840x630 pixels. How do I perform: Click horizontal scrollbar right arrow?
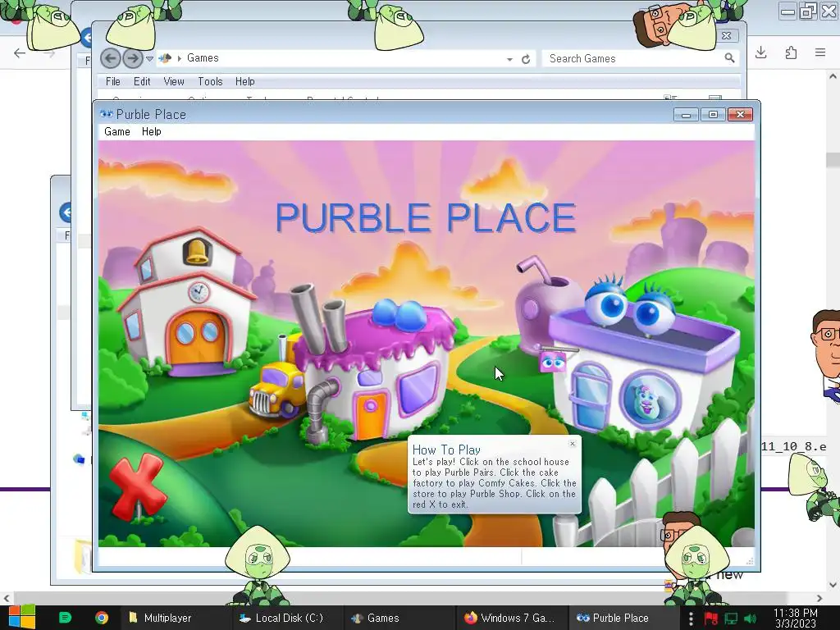(x=819, y=598)
